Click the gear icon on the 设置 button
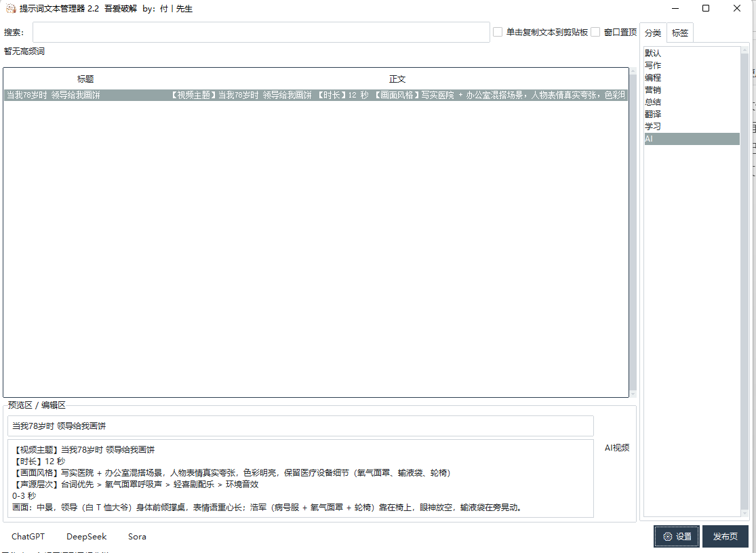 pos(667,536)
